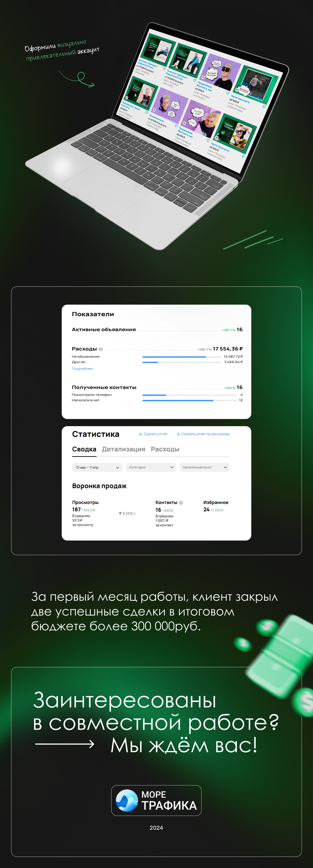The image size is (313, 868).
Task: Click the funnel conversion 8,56% icon
Action: coord(120,514)
